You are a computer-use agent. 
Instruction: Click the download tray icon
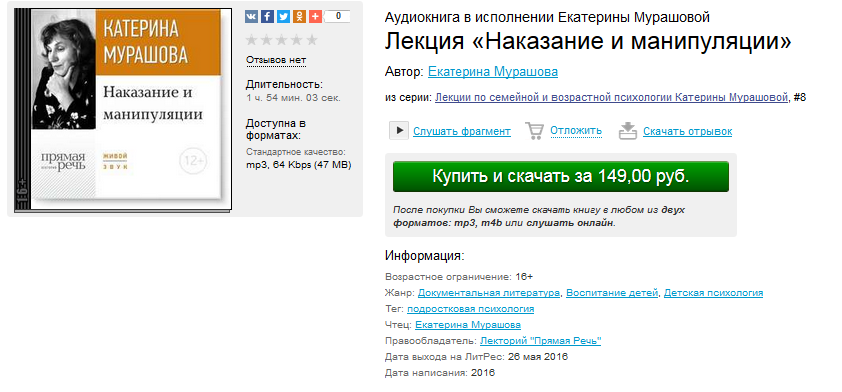628,130
